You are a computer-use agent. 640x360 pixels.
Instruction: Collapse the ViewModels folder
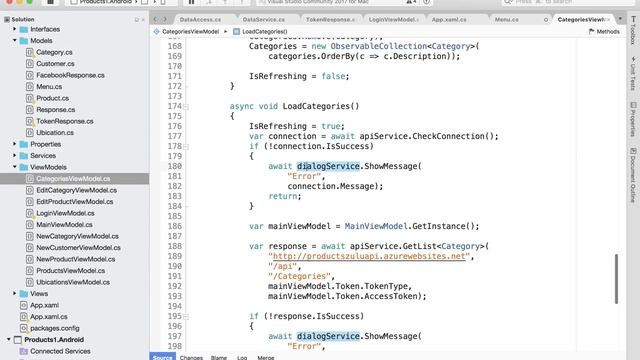tap(15, 167)
